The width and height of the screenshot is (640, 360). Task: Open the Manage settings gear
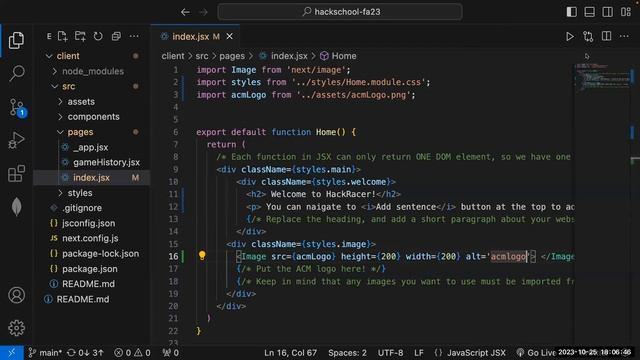coord(16,328)
